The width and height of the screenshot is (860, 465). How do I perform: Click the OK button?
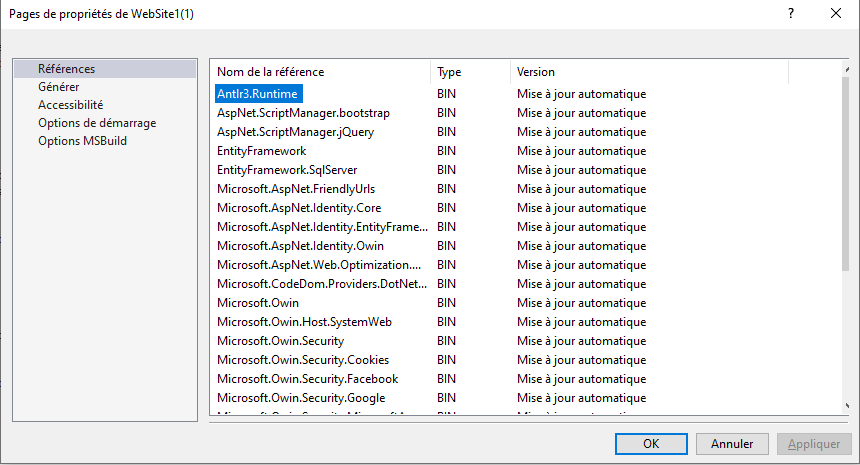pyautogui.click(x=651, y=443)
